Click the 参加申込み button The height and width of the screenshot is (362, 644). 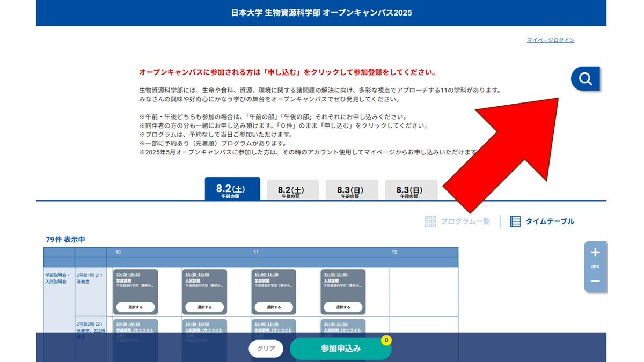click(x=341, y=349)
